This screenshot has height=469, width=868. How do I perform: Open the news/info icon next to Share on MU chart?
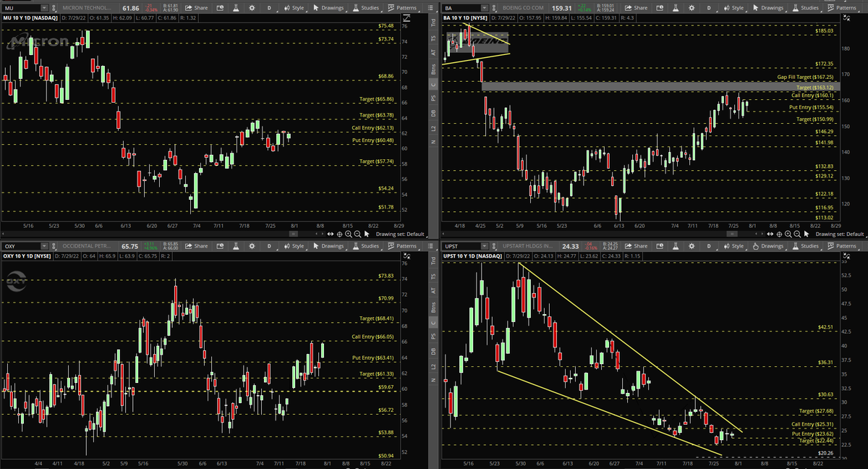tap(220, 7)
